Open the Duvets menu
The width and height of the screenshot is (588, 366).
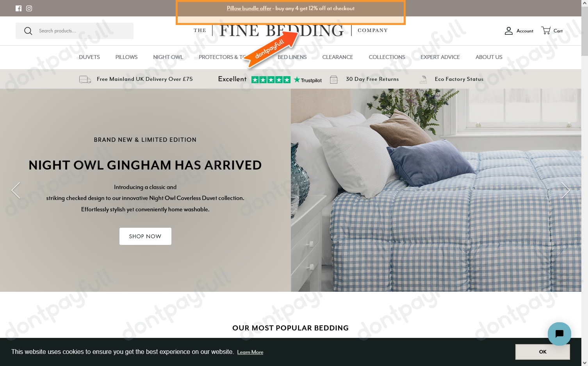[89, 57]
